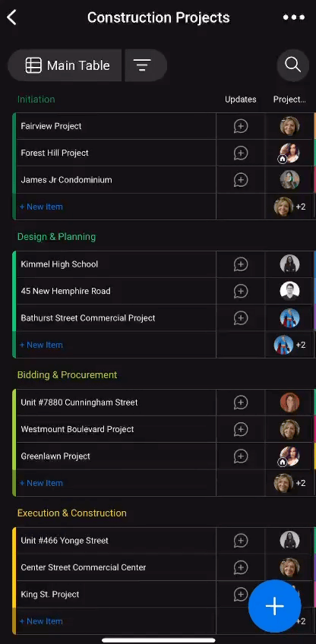Add update to Fairview Project
Viewport: 316px width, 644px height.
(241, 126)
